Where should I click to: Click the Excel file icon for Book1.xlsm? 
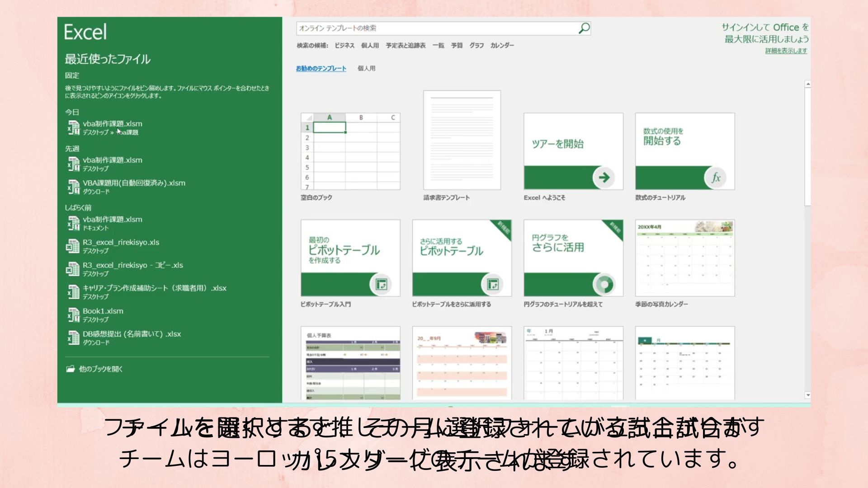[73, 315]
